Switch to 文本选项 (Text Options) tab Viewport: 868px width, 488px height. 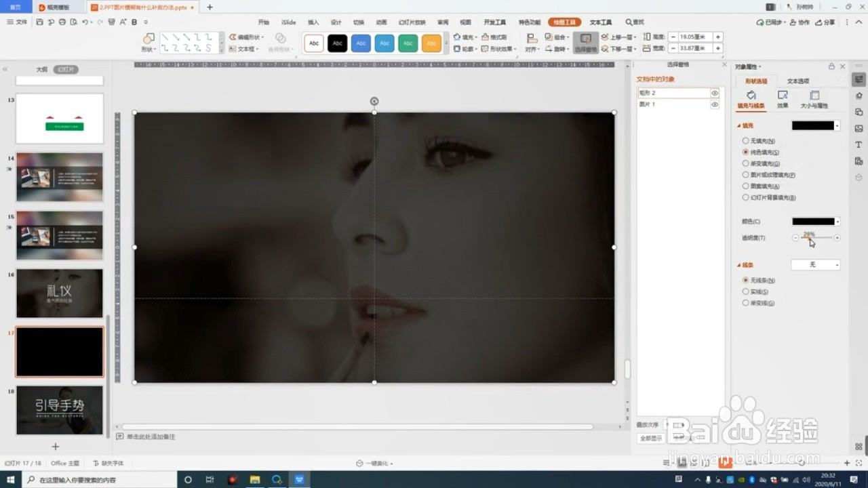point(798,81)
